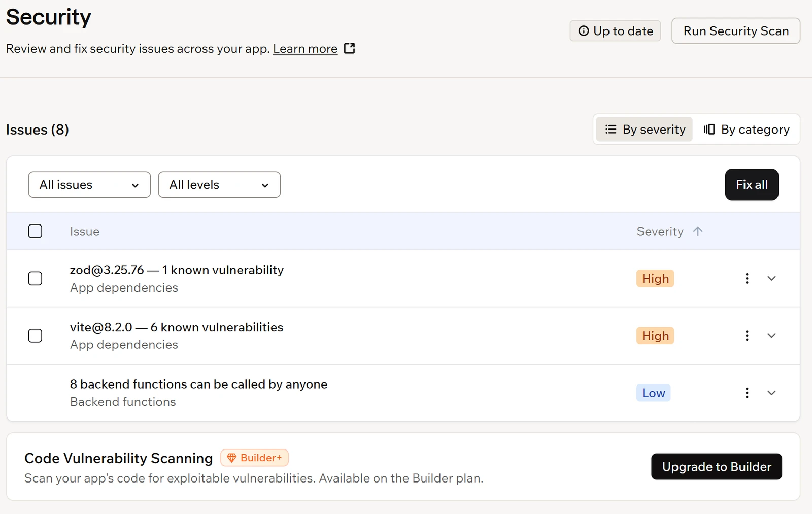Screen dimensions: 812x514
Task: Check the zod@3.25.76 issue checkbox
Action: (35, 278)
